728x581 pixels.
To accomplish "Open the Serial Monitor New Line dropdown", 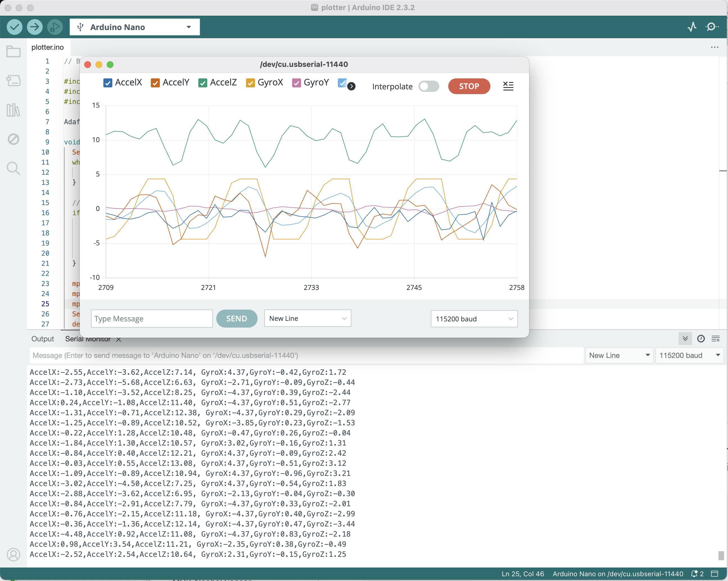I will coord(619,355).
